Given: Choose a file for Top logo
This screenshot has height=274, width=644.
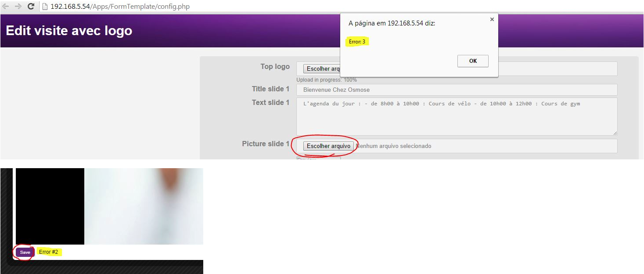Looking at the screenshot, I should (x=322, y=69).
